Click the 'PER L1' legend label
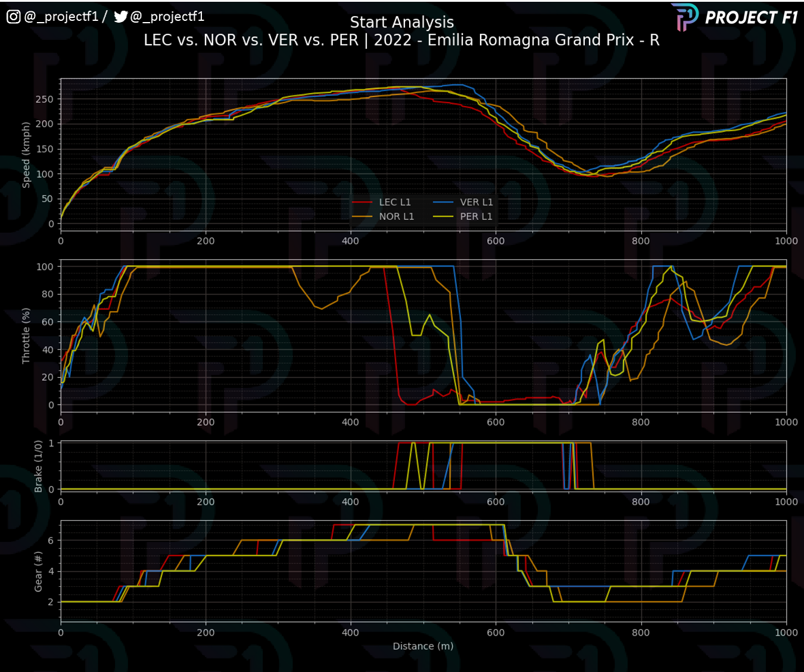The width and height of the screenshot is (804, 672). click(476, 216)
